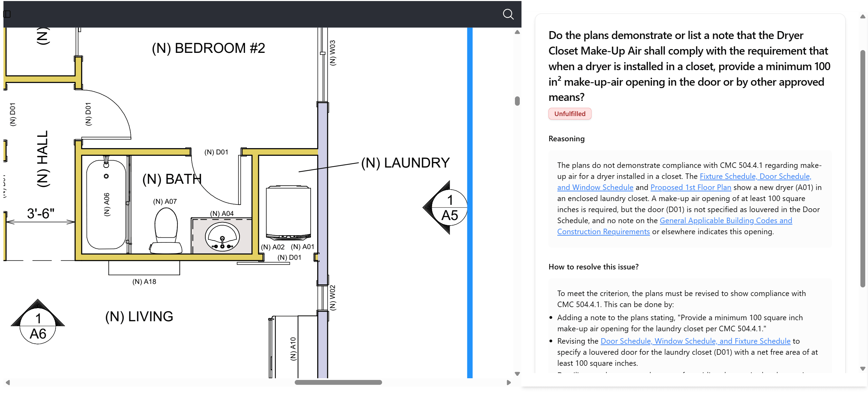Open Door Schedule, Window Schedule, Fixture Schedule link

pos(695,341)
